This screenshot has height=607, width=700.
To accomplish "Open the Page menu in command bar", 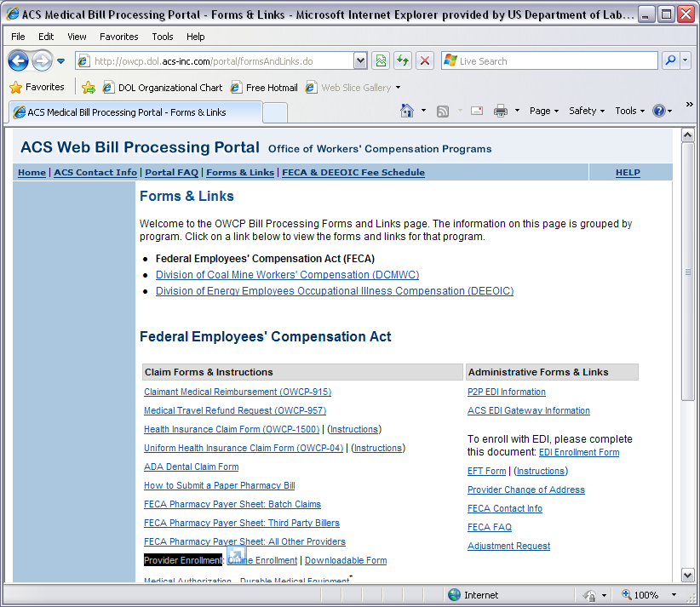I will [544, 111].
